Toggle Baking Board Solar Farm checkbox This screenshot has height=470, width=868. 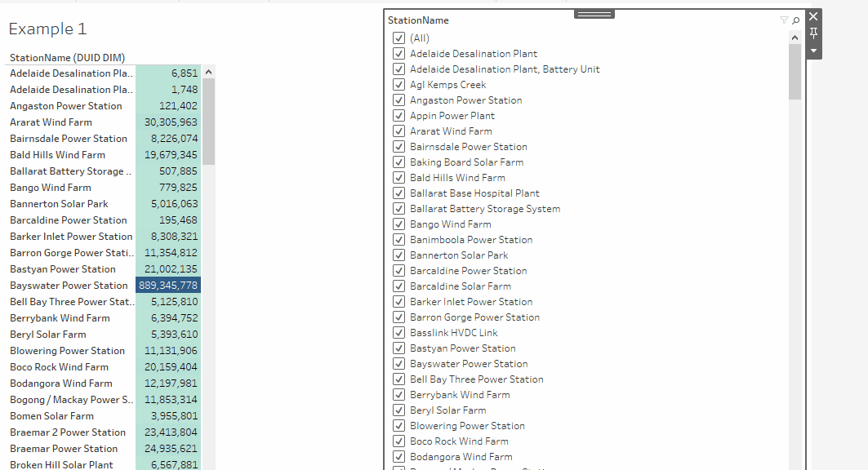tap(399, 162)
